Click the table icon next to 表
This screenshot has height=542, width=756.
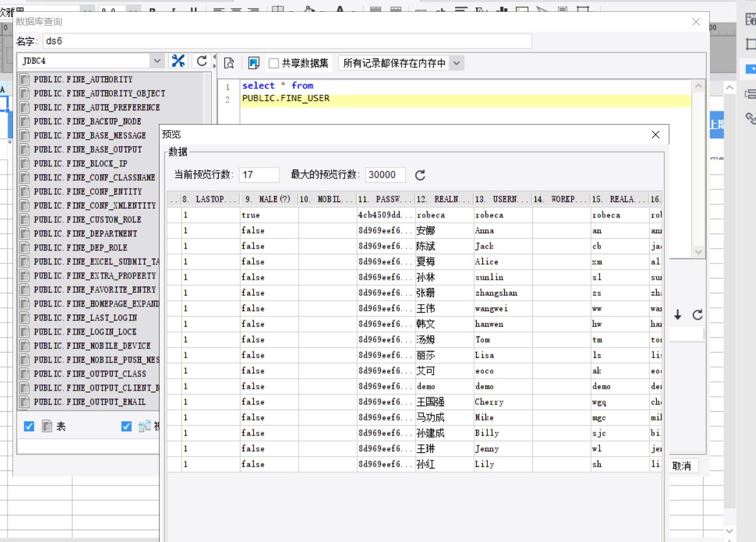coord(47,426)
